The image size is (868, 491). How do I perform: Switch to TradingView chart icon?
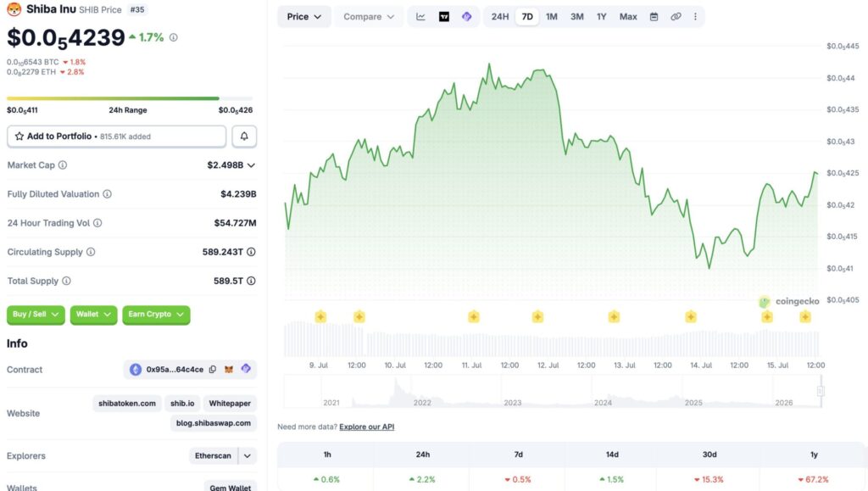pos(444,17)
